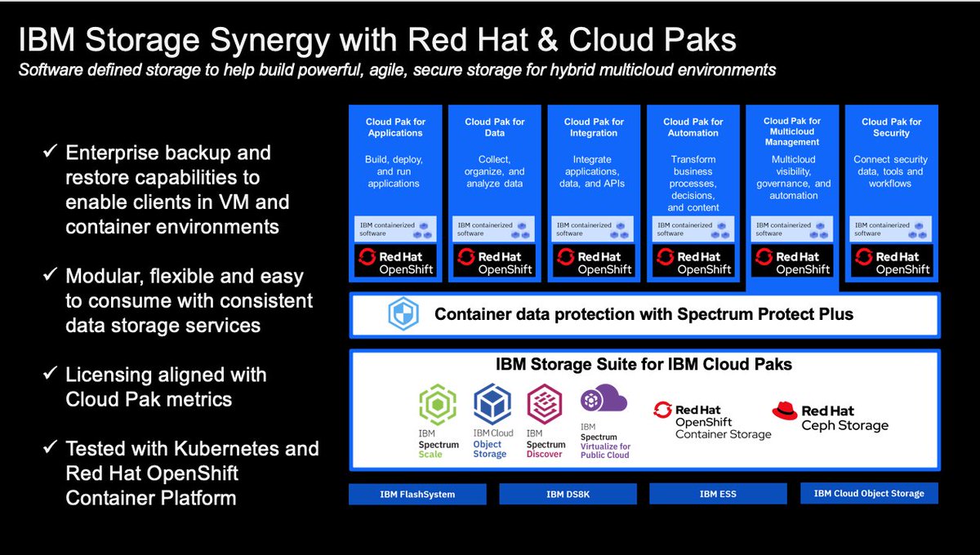
Task: Click the Container data protection banner text
Action: click(x=644, y=314)
